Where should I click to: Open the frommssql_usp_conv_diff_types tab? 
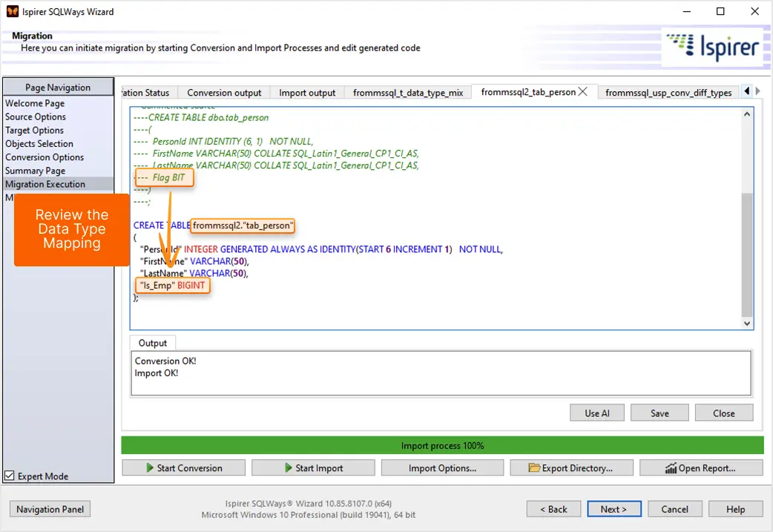pyautogui.click(x=668, y=93)
